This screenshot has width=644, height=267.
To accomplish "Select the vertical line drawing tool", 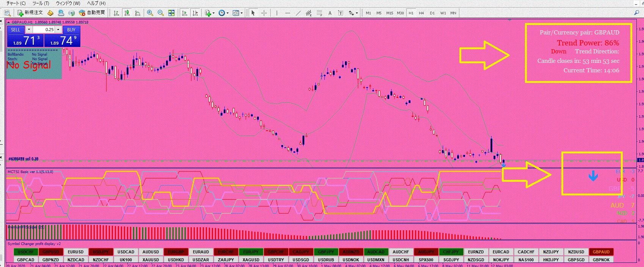I will (277, 13).
